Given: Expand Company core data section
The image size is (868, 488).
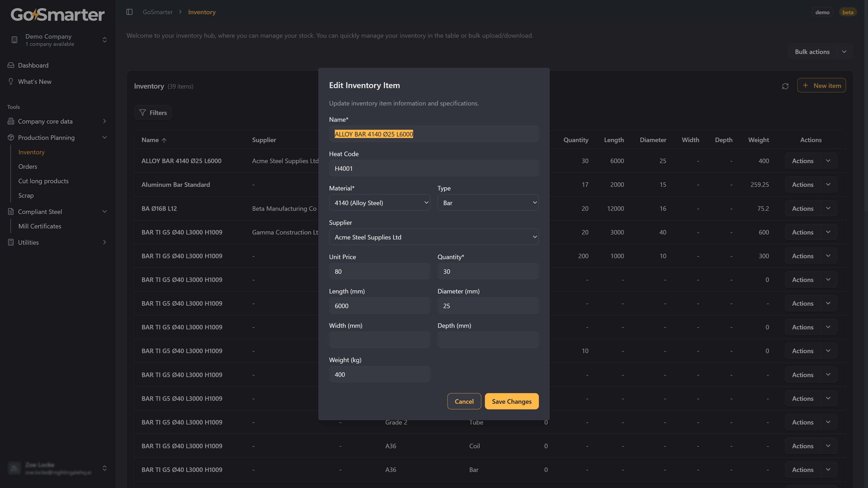Looking at the screenshot, I should (x=104, y=121).
